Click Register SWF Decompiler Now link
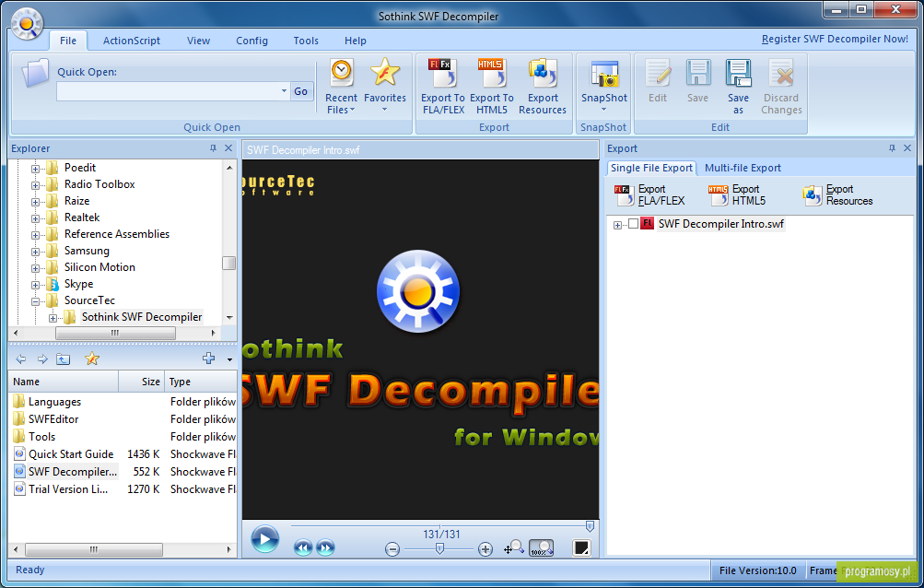 tap(835, 39)
